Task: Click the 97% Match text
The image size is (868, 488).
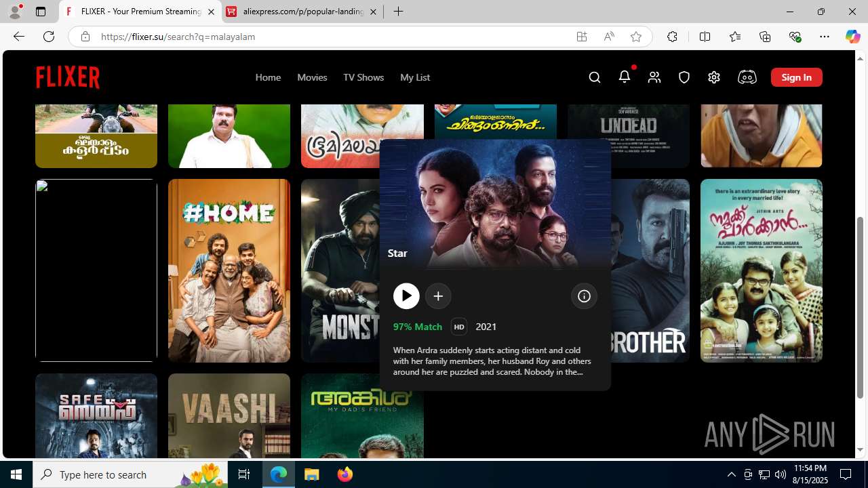Action: [418, 327]
